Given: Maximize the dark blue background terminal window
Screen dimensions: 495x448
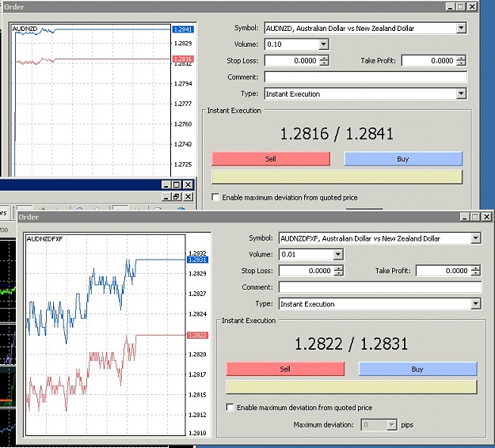Looking at the screenshot, I should (x=177, y=184).
